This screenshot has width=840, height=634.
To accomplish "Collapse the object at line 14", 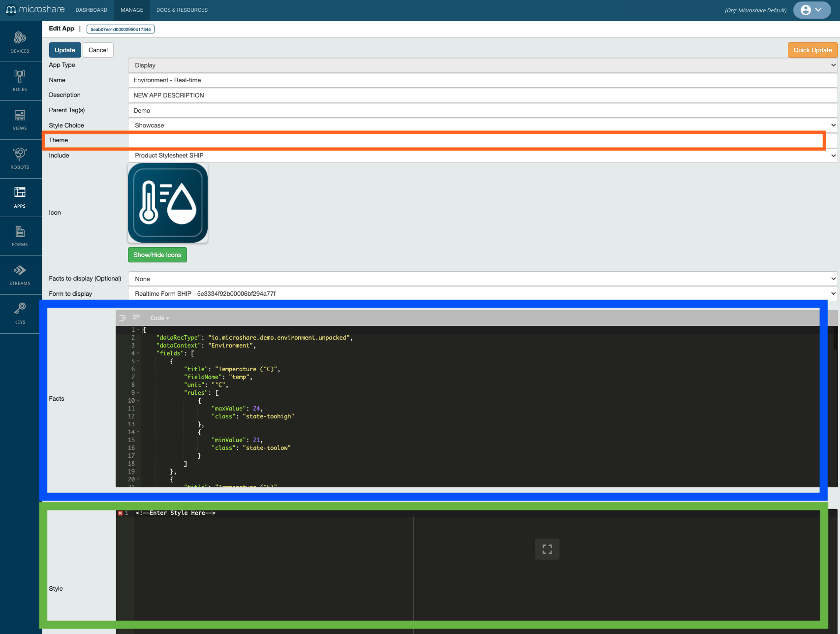I will point(138,432).
